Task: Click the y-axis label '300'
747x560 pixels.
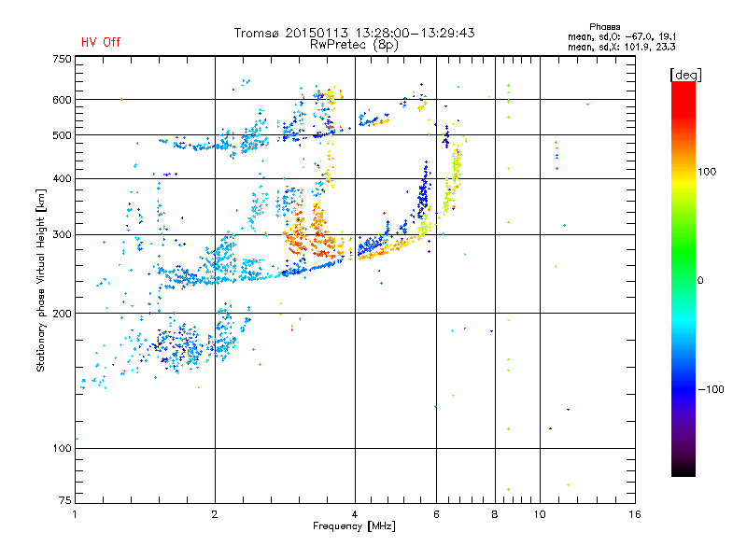Action: [62, 234]
